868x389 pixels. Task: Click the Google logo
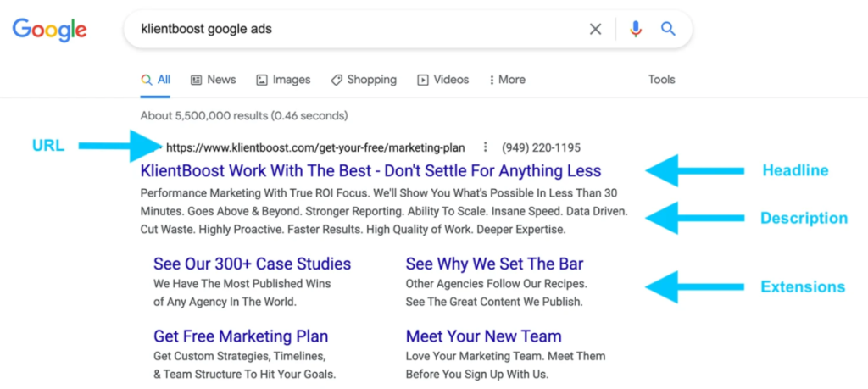(x=50, y=30)
